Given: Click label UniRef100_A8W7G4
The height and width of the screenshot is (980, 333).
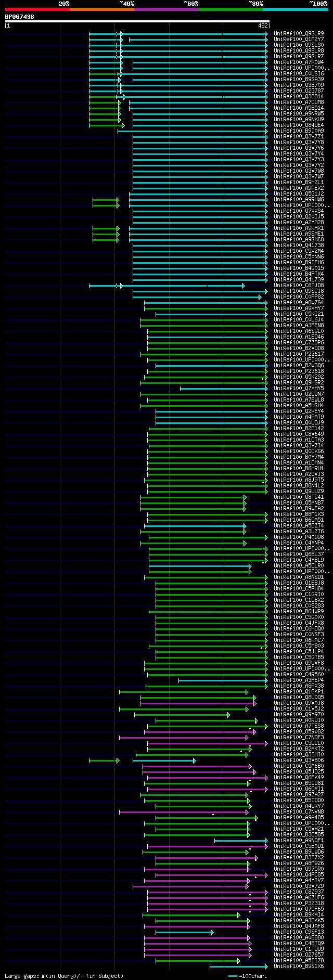Looking at the screenshot, I should [x=299, y=302].
